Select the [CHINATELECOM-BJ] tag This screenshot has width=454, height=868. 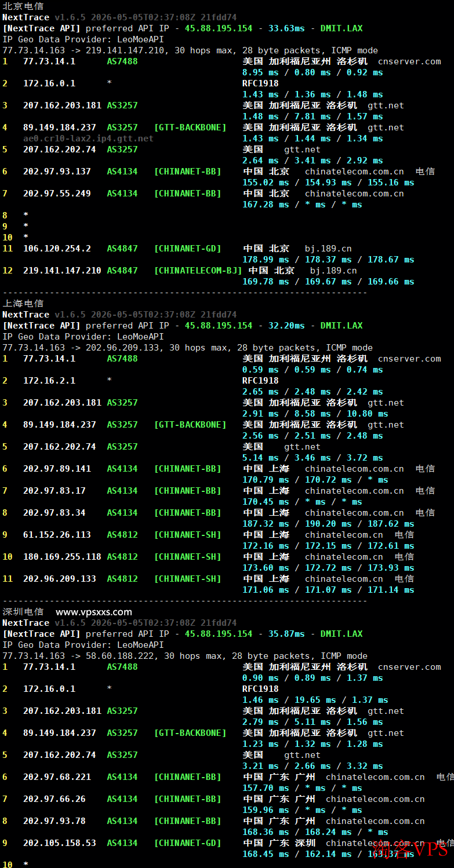tap(198, 270)
